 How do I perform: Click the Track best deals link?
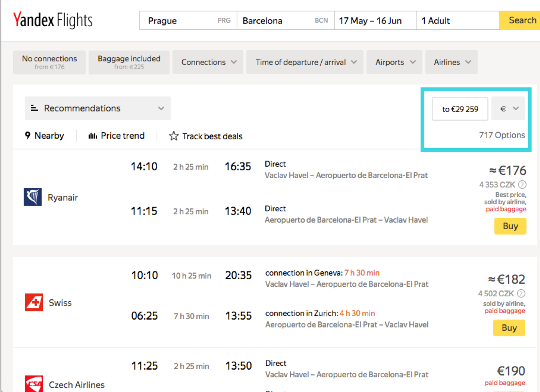[x=206, y=136]
